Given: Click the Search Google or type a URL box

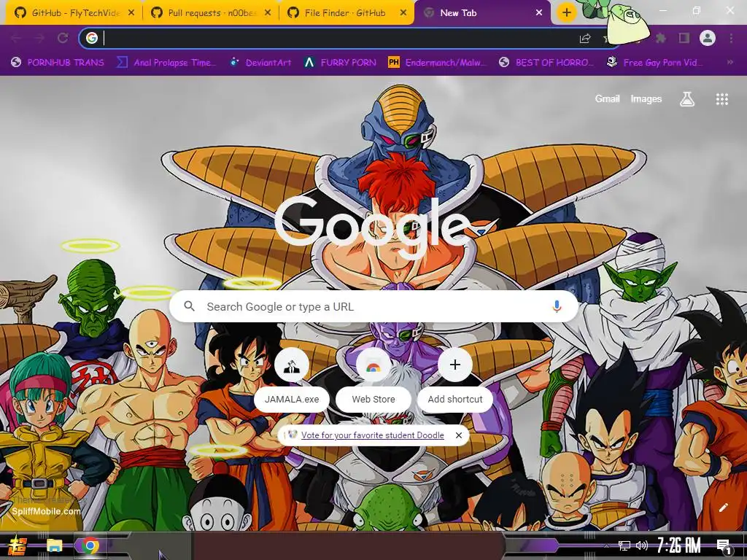Looking at the screenshot, I should click(374, 306).
